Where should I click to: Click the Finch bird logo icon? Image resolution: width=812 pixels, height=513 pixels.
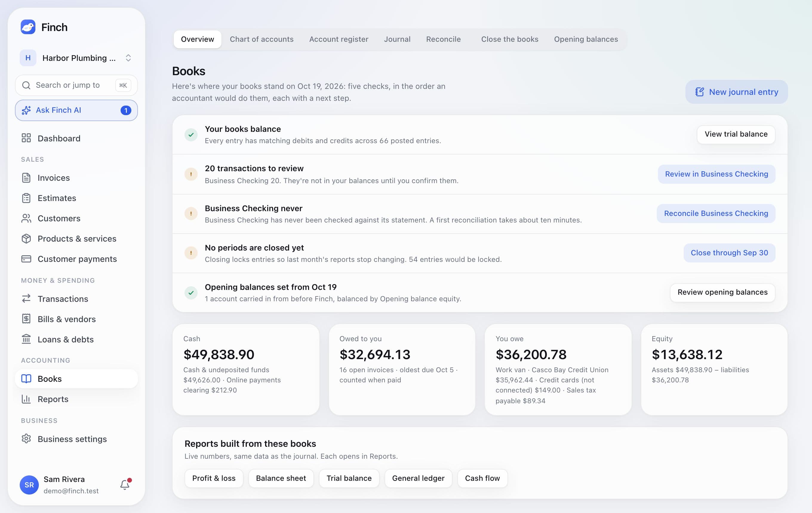point(28,27)
